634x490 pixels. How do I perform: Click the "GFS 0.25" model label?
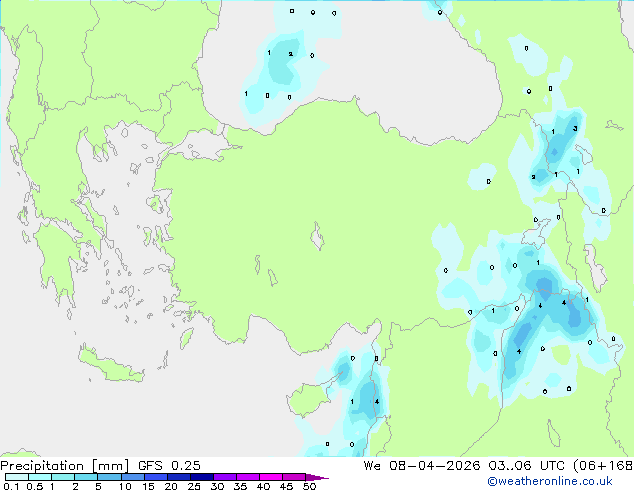coord(169,465)
